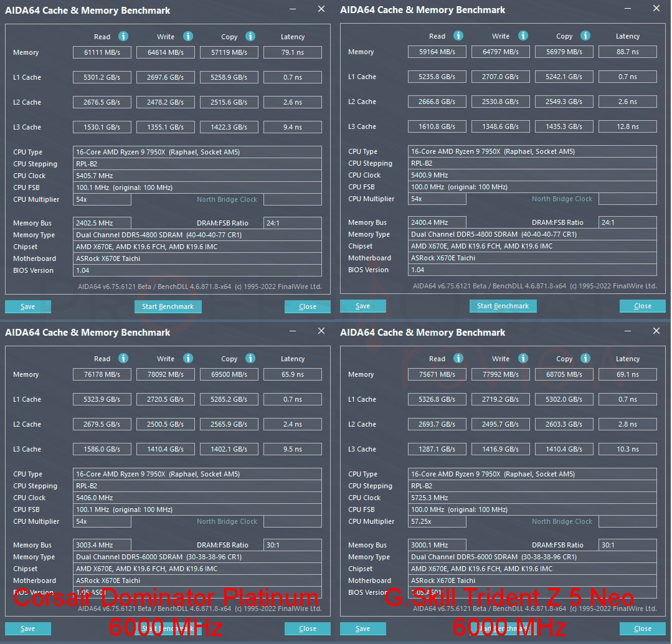672x644 pixels.
Task: Start Benchmark in the 61111 MB/s window
Action: (168, 306)
